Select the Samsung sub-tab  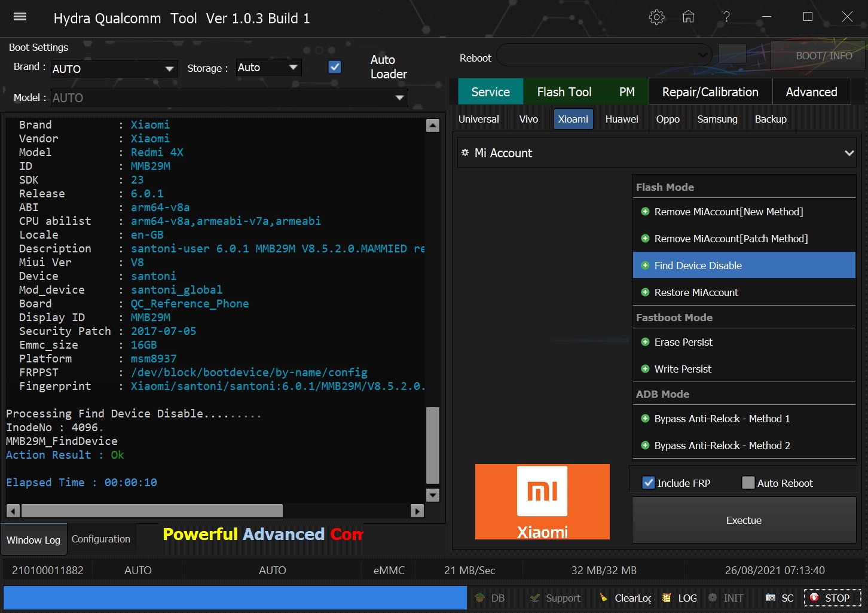click(x=717, y=119)
